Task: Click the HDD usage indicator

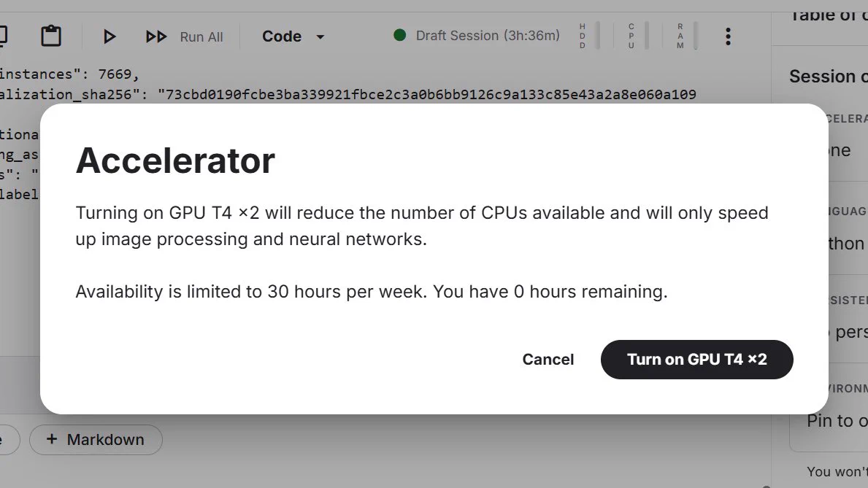Action: [590, 36]
